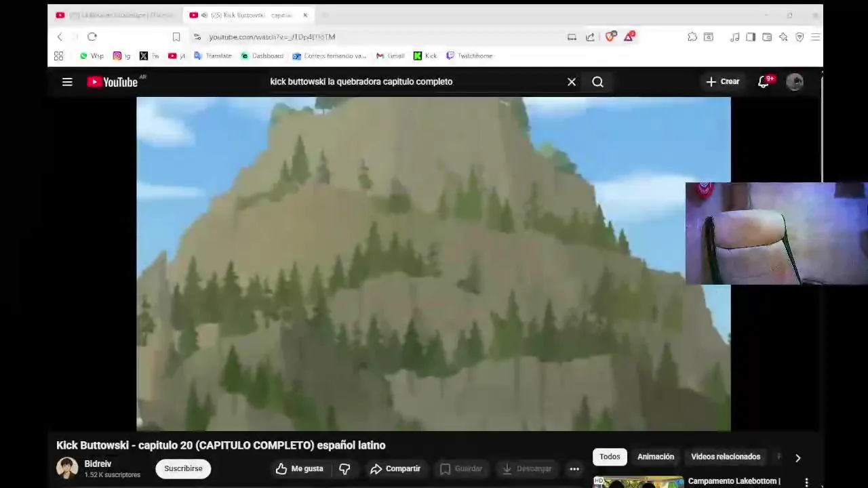Open Brave Shields lion icon
Image resolution: width=868 pixels, height=488 pixels.
[610, 37]
